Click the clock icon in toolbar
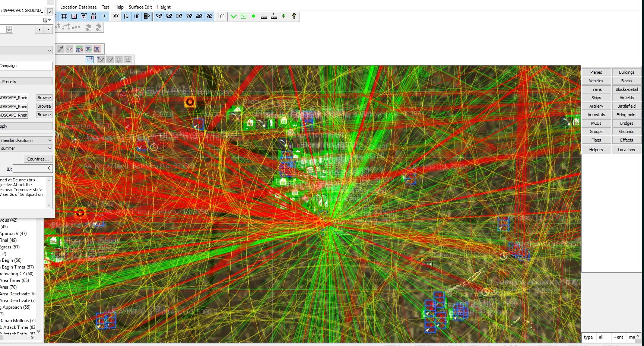The image size is (644, 346). [x=104, y=16]
